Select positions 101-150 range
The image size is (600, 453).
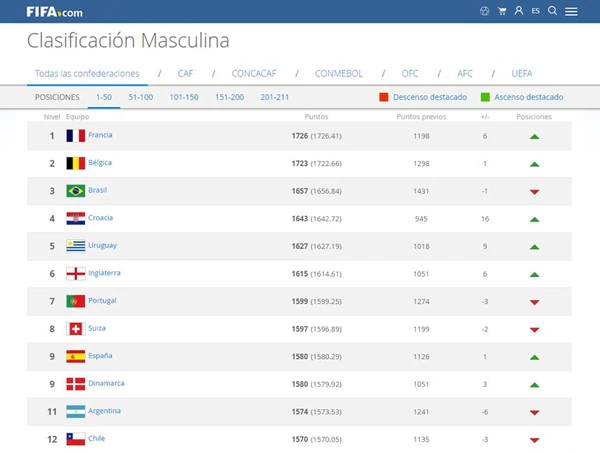pos(184,97)
